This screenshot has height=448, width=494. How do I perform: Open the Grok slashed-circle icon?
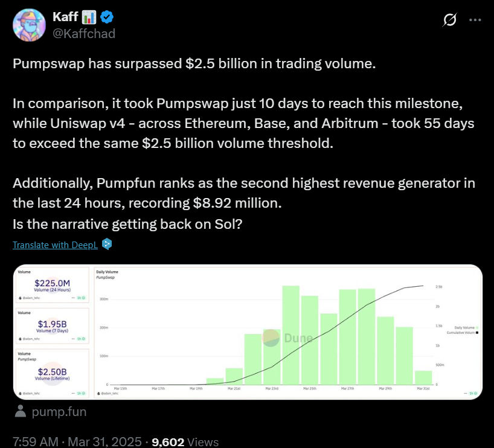pyautogui.click(x=449, y=20)
